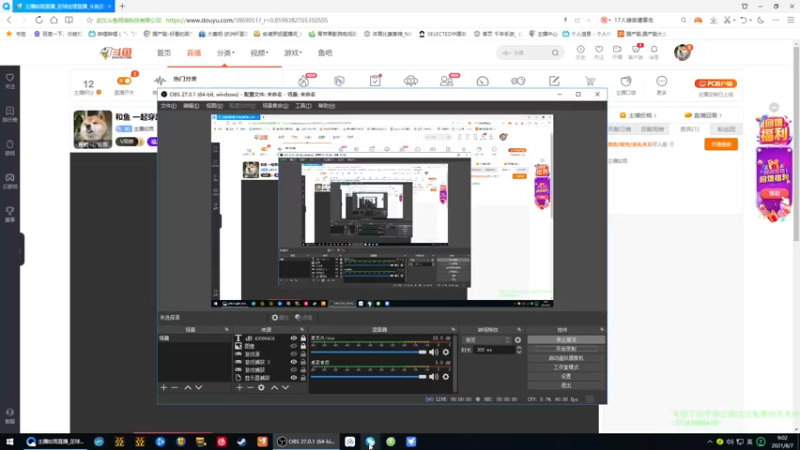Image resolution: width=800 pixels, height=450 pixels.
Task: Move scene up in the Scenes panel
Action: click(187, 388)
